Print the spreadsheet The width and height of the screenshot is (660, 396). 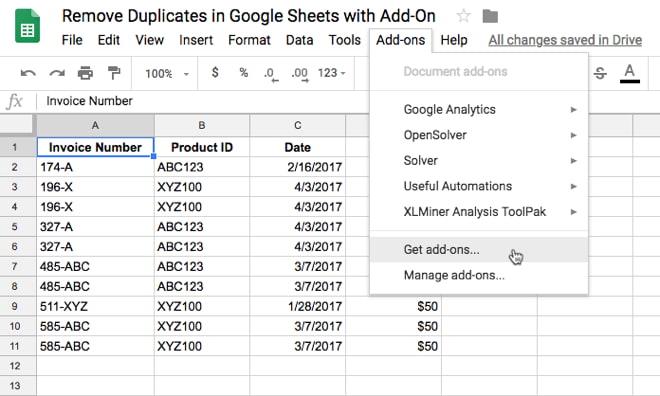tap(85, 73)
